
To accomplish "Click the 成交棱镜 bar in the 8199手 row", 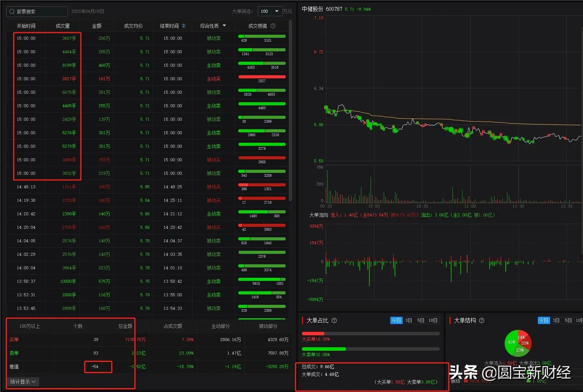I will (x=262, y=63).
